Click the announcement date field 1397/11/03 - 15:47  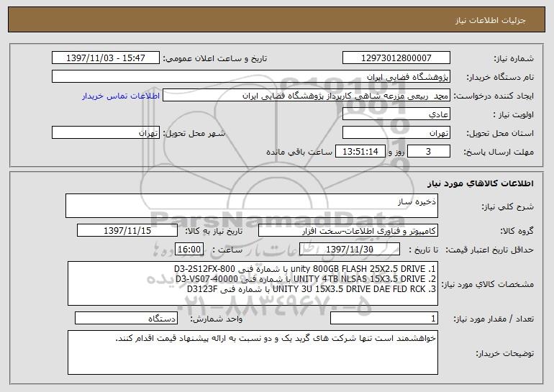point(106,58)
